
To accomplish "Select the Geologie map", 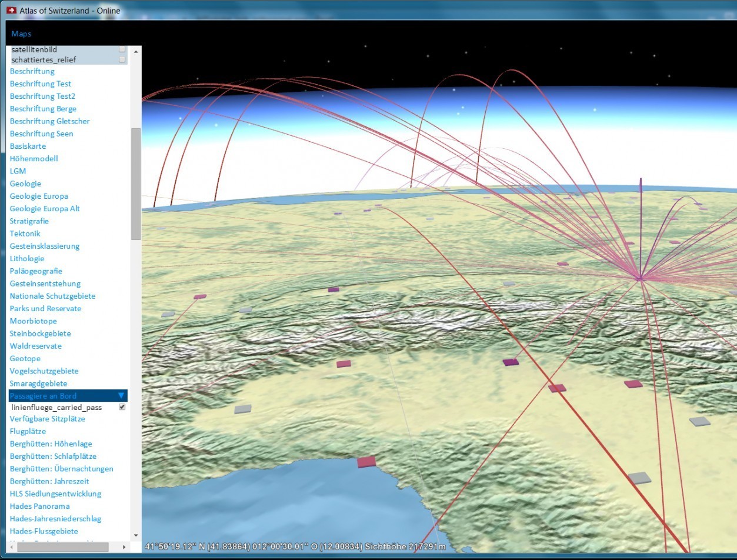I will point(25,184).
